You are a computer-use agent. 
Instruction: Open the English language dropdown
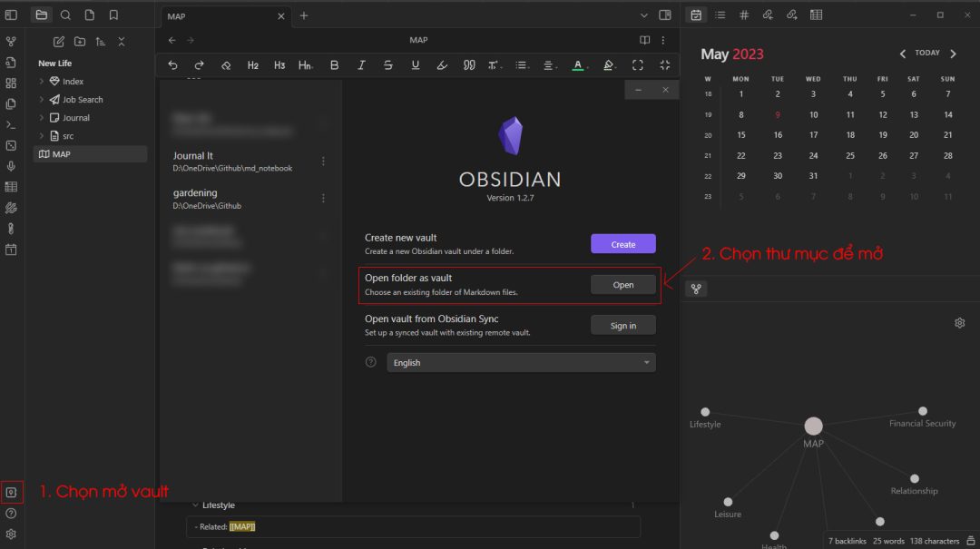coord(521,363)
